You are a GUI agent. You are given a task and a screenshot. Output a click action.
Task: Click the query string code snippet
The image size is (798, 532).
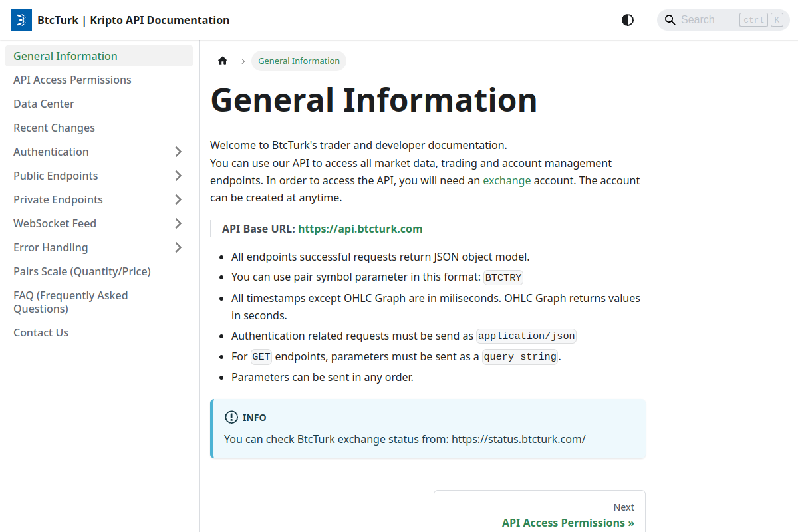click(x=520, y=357)
